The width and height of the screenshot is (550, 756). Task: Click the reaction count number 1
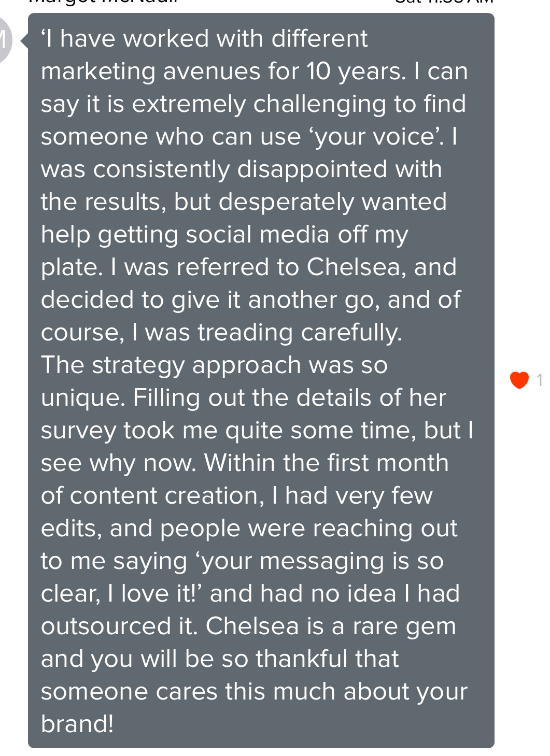(x=539, y=380)
